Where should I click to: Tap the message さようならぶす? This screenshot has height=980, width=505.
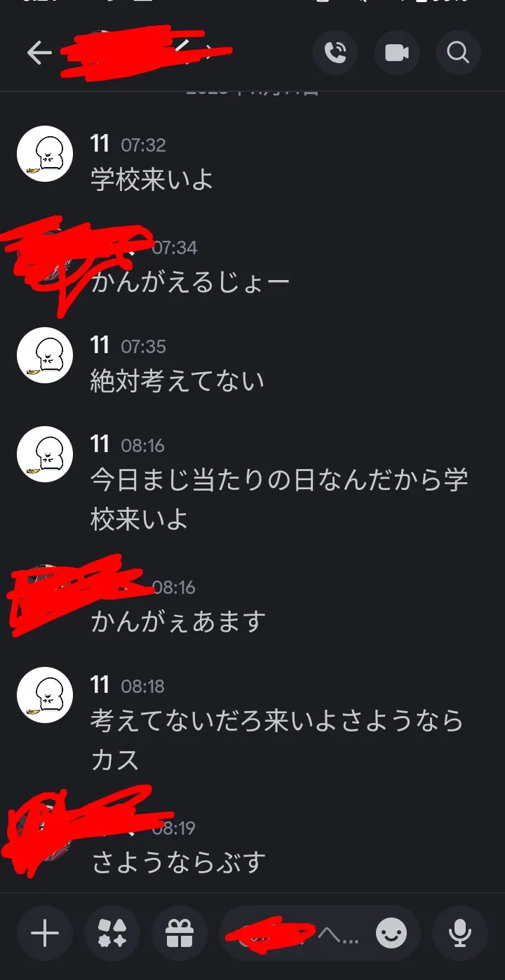pos(178,862)
